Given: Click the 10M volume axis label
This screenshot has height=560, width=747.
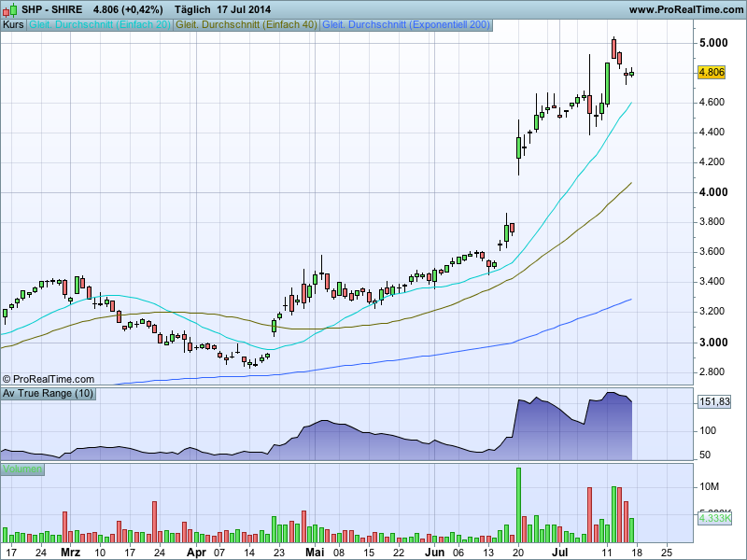Looking at the screenshot, I should (709, 487).
